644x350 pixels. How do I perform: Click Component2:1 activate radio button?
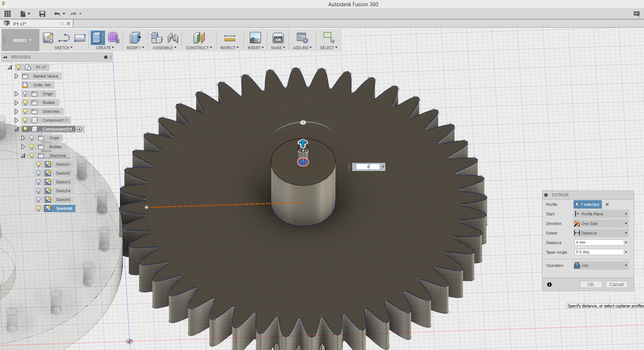(79, 129)
